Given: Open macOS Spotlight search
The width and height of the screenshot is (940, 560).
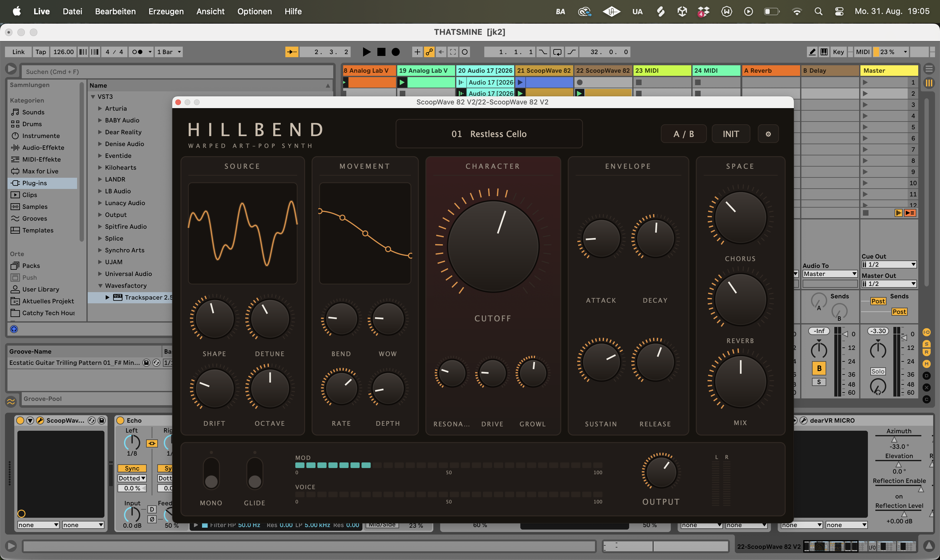Looking at the screenshot, I should tap(818, 11).
